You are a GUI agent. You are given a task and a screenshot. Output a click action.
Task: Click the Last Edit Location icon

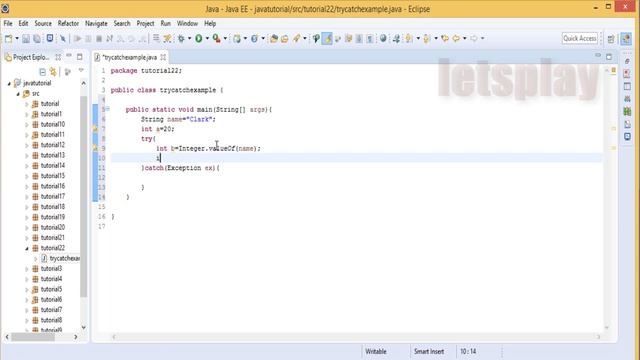[x=445, y=39]
